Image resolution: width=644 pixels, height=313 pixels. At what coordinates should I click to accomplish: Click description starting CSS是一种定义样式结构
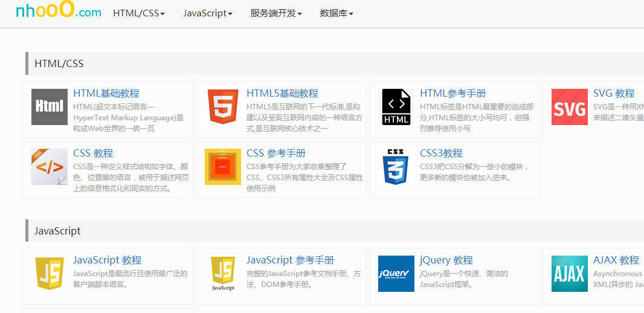tap(131, 178)
